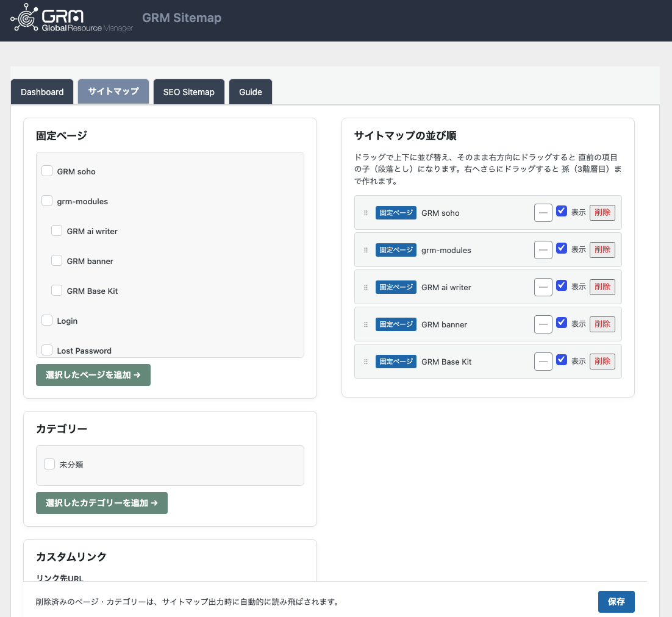
Task: Delete grm-modules from sitemap order
Action: (x=602, y=250)
